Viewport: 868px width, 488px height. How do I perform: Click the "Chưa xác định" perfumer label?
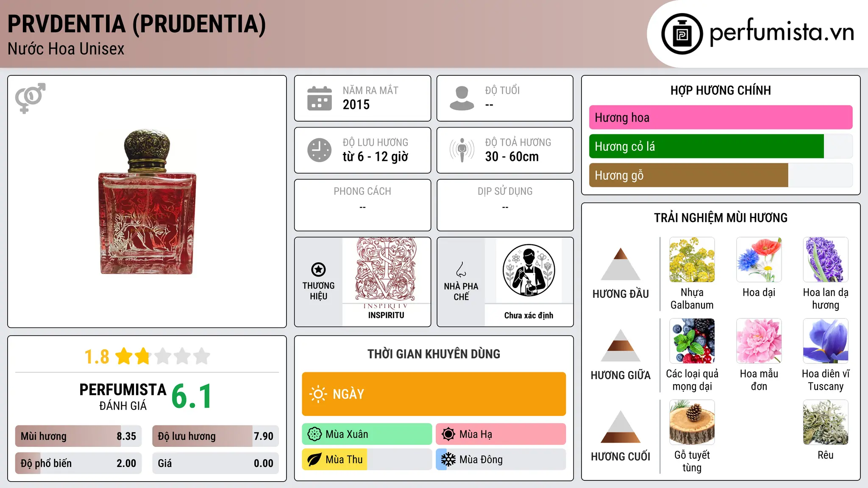coord(529,315)
